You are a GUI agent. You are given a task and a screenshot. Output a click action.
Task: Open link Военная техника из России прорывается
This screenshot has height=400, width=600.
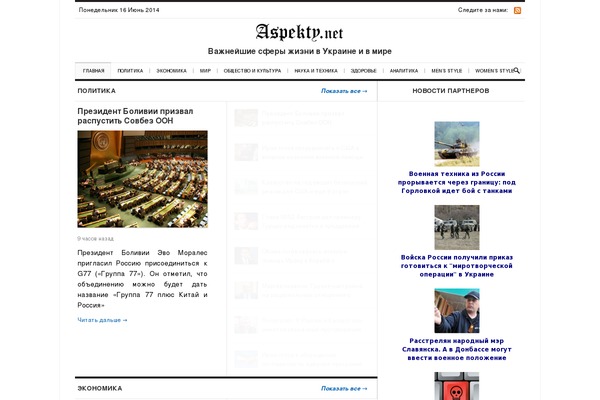pos(457,182)
